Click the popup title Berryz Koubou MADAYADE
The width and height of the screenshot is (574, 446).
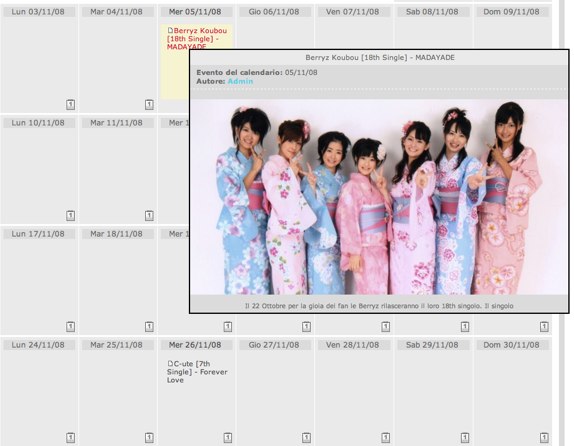(x=380, y=58)
